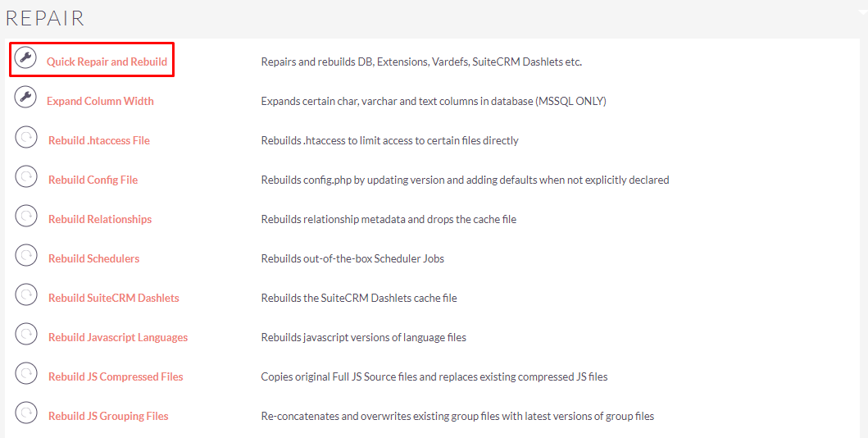Choose the Rebuild JS Compressed Files link
The height and width of the screenshot is (438, 868).
pos(116,376)
